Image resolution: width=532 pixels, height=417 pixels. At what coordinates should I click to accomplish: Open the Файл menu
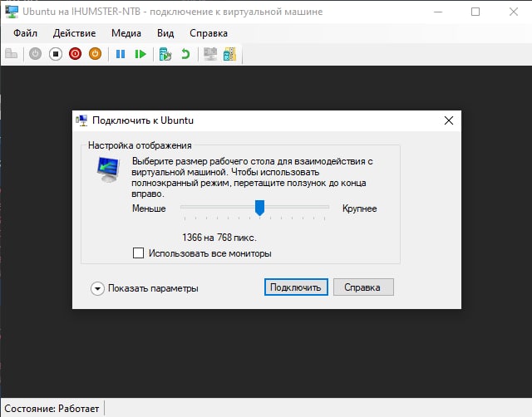click(26, 33)
